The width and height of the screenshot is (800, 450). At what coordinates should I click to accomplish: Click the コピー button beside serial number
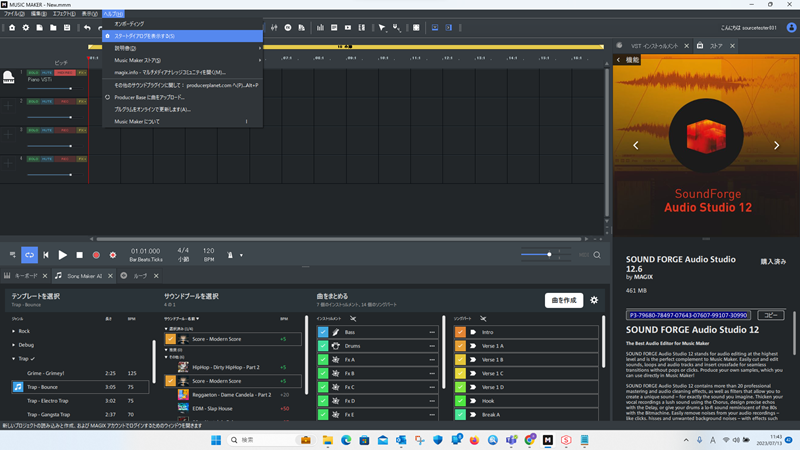[770, 315]
